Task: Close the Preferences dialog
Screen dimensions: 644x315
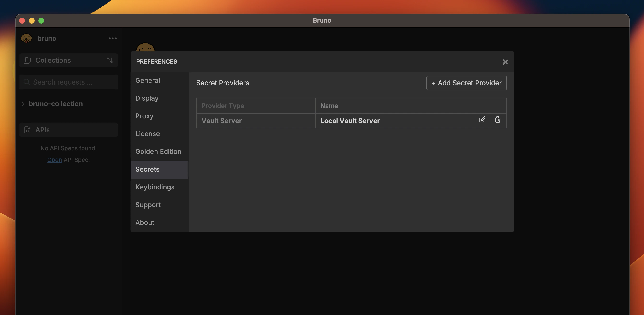Action: tap(505, 62)
